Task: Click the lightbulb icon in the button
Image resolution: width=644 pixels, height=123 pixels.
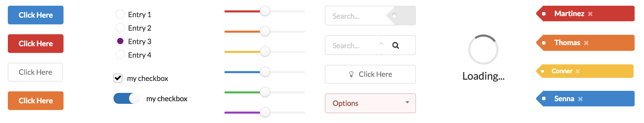Action: [x=351, y=74]
